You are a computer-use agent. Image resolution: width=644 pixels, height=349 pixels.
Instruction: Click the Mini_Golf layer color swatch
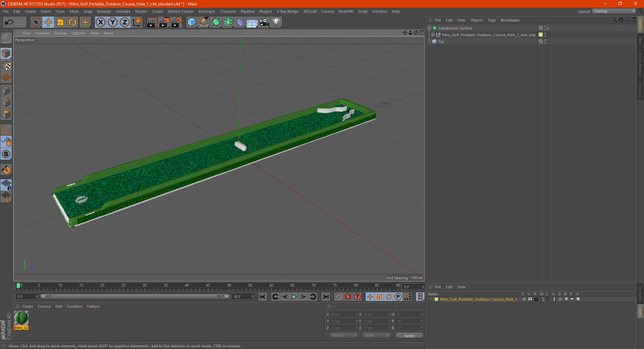(x=436, y=299)
